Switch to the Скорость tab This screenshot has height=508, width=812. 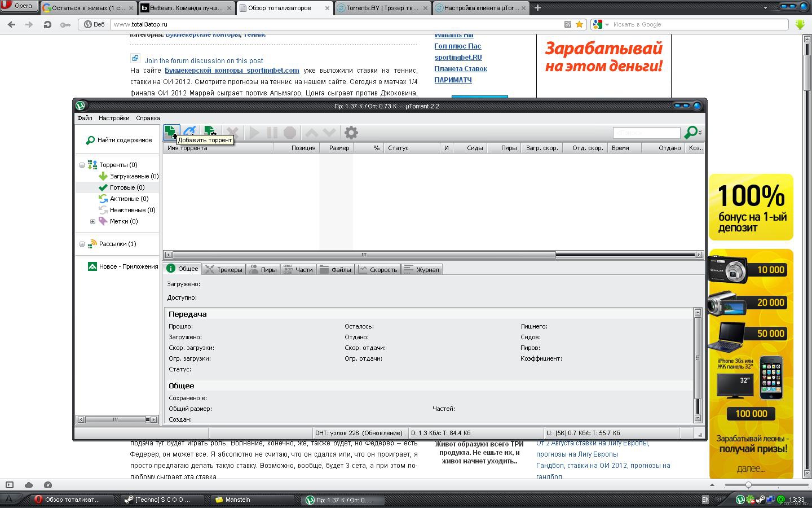coord(378,270)
